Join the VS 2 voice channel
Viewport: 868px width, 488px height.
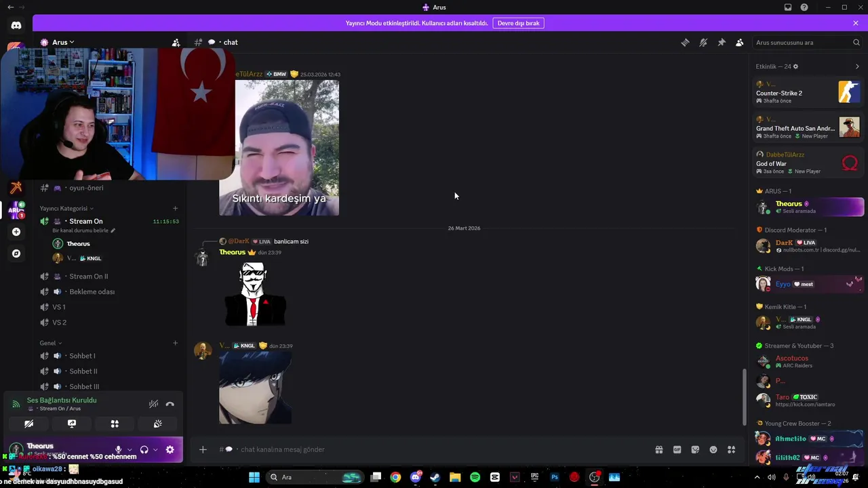(59, 323)
